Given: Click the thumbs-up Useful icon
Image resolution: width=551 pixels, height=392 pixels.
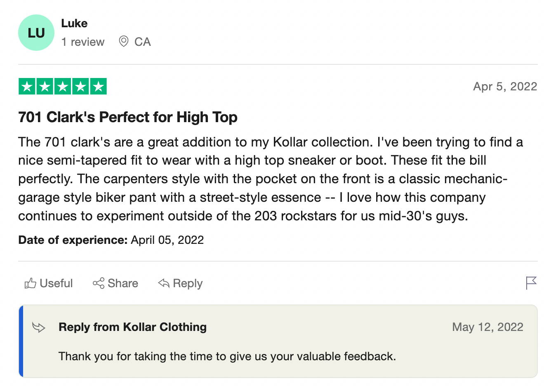Looking at the screenshot, I should [x=30, y=283].
